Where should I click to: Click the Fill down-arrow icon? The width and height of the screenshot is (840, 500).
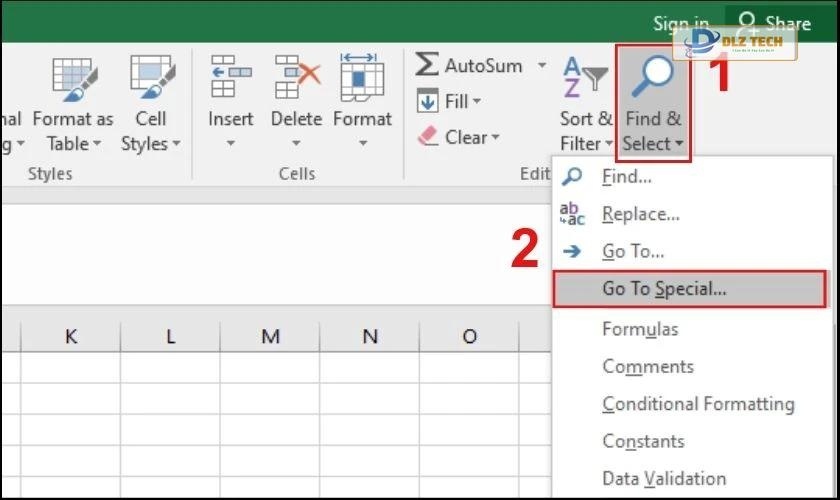coord(427,101)
